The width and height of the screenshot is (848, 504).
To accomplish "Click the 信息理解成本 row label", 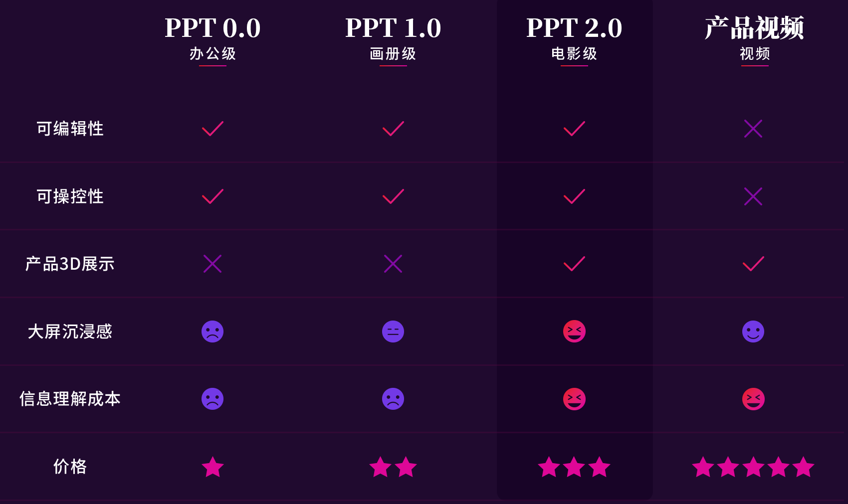I will pyautogui.click(x=70, y=399).
